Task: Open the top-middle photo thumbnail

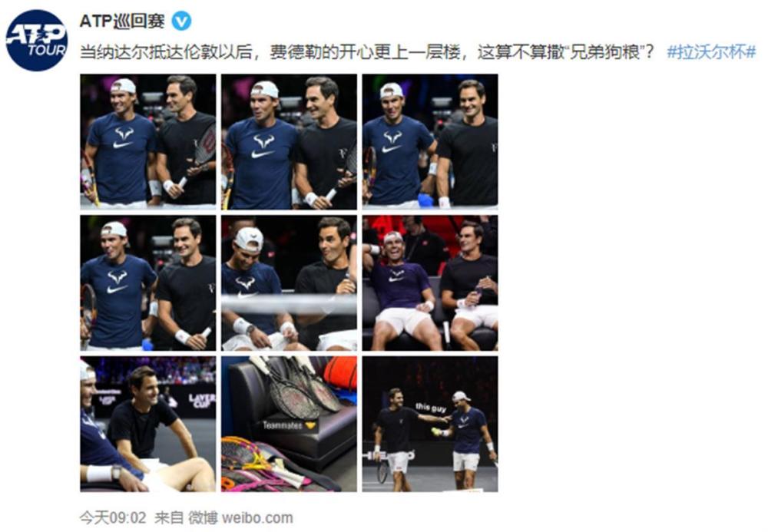Action: [x=289, y=142]
